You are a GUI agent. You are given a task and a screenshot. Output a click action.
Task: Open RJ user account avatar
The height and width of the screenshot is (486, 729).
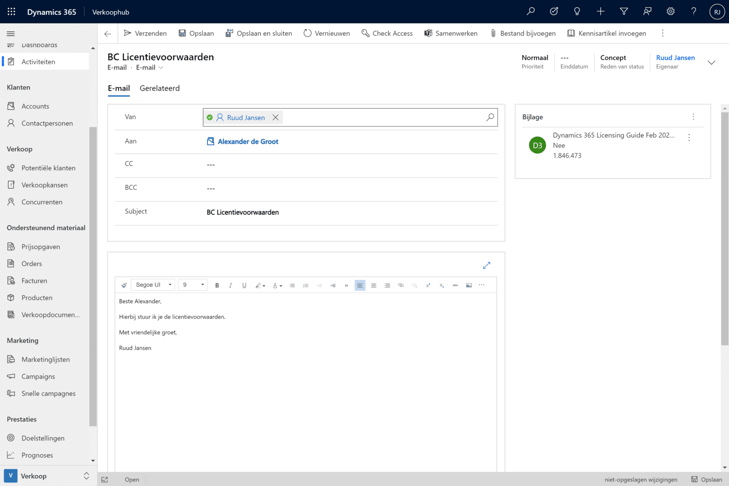(717, 12)
